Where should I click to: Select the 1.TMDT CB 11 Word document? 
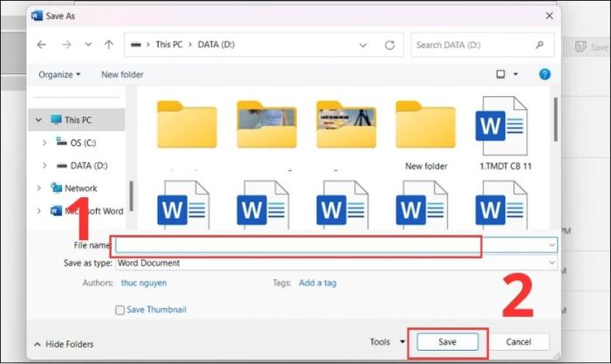[505, 134]
